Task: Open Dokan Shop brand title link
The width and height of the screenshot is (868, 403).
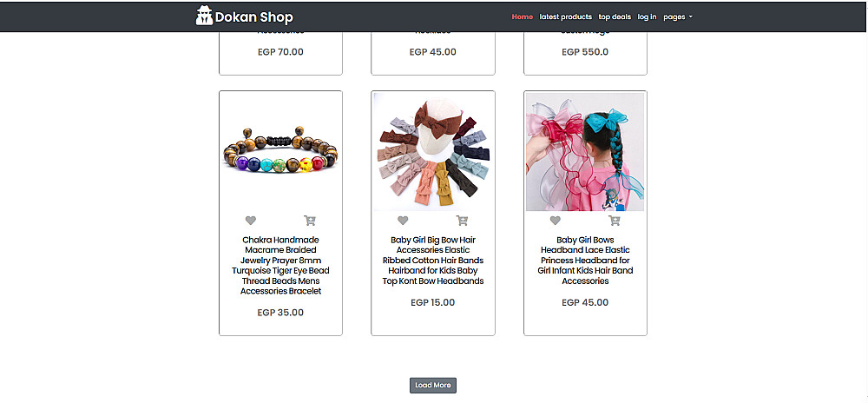Action: coord(254,17)
